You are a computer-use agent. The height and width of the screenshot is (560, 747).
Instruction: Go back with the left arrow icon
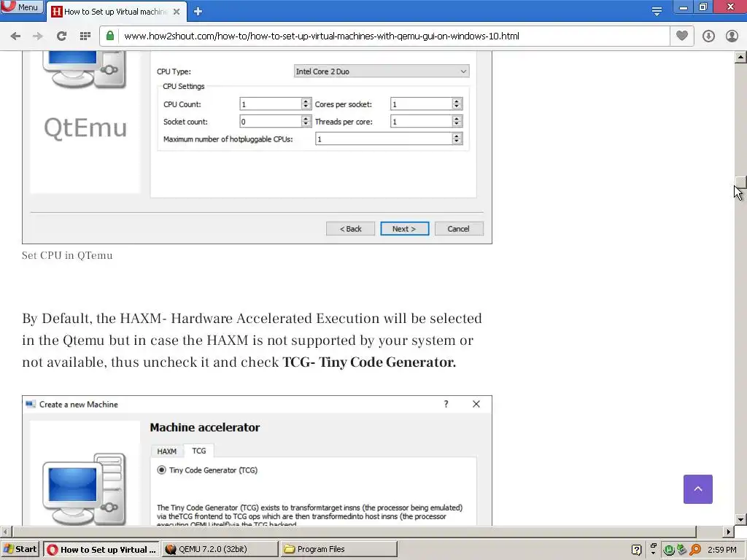[15, 36]
